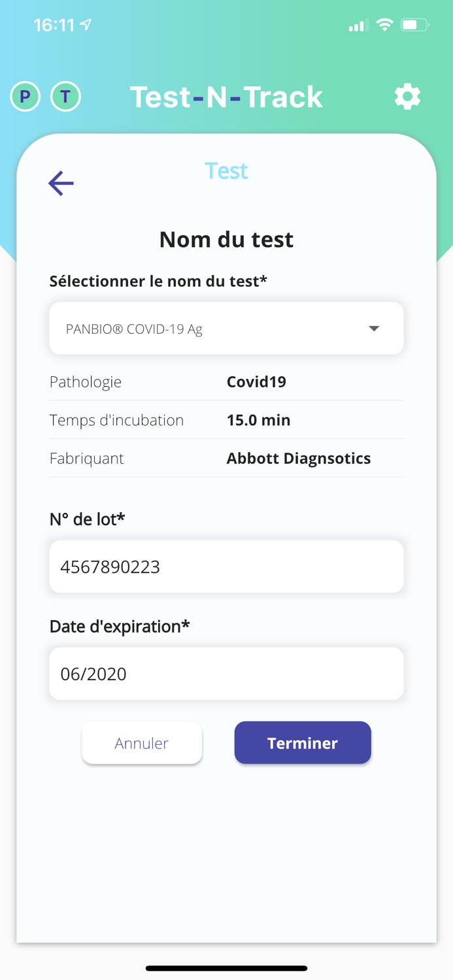Open the test name dropdown
The width and height of the screenshot is (453, 980).
click(226, 328)
